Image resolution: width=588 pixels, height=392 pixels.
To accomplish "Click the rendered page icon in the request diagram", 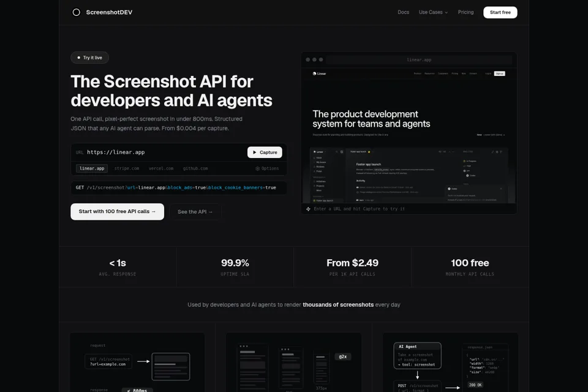I will pyautogui.click(x=171, y=366).
